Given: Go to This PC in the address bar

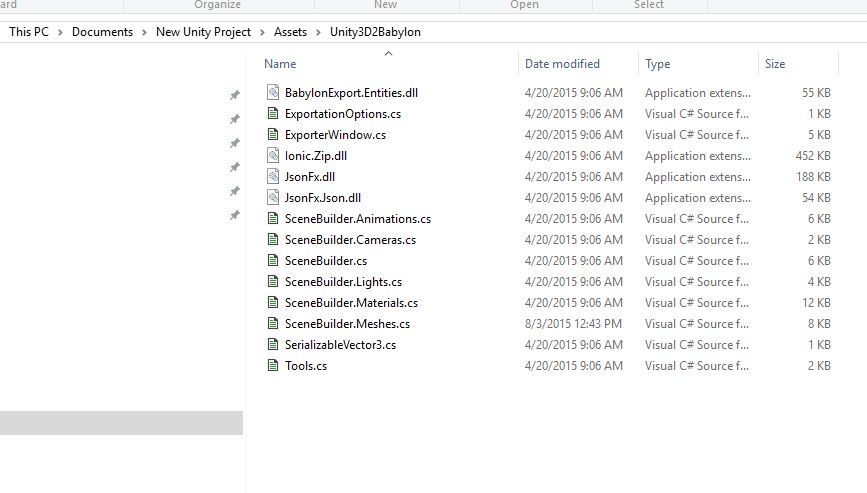Looking at the screenshot, I should 29,32.
